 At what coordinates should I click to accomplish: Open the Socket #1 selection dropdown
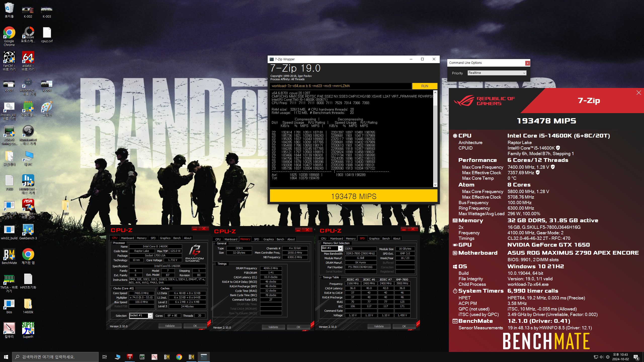(141, 315)
